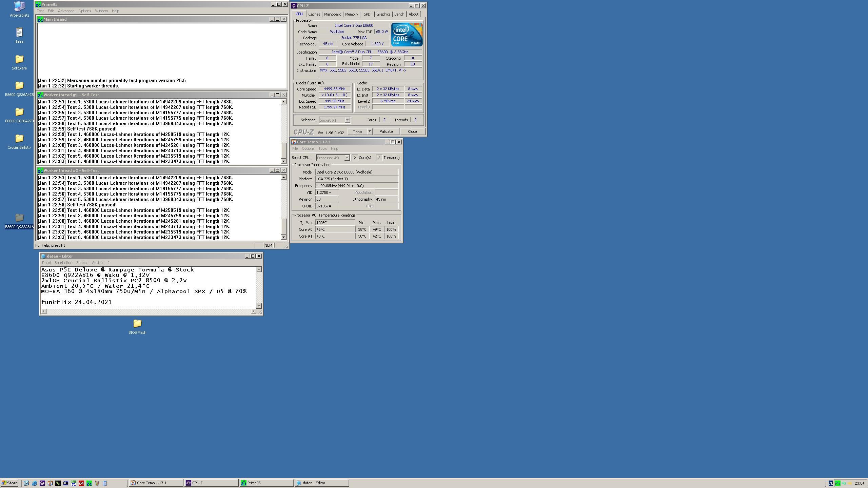
Task: Click the Worker thread #2 scrollbar thumb
Action: 284,226
